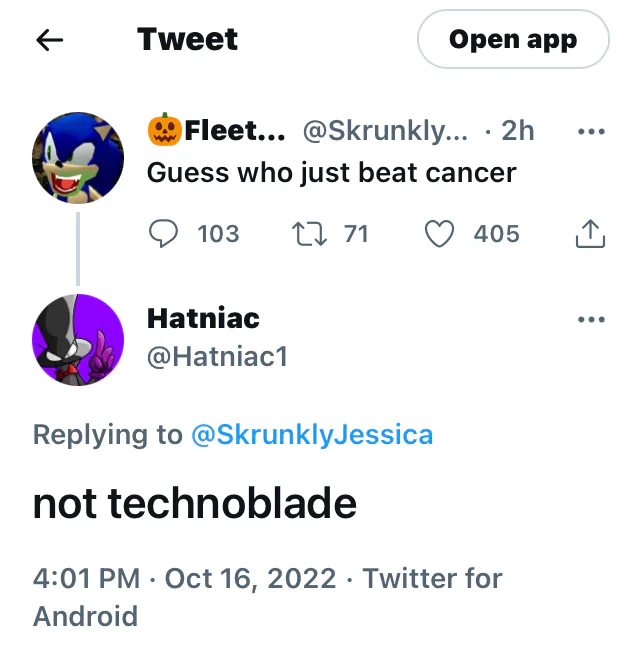Like the original tweet
Viewport: 640px width, 653px height.
coord(439,234)
